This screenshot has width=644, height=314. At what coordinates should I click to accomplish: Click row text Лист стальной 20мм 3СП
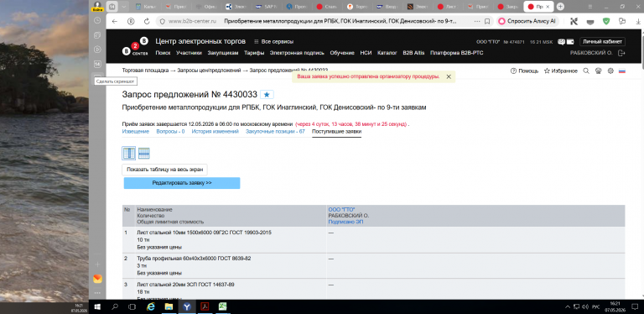(x=185, y=285)
